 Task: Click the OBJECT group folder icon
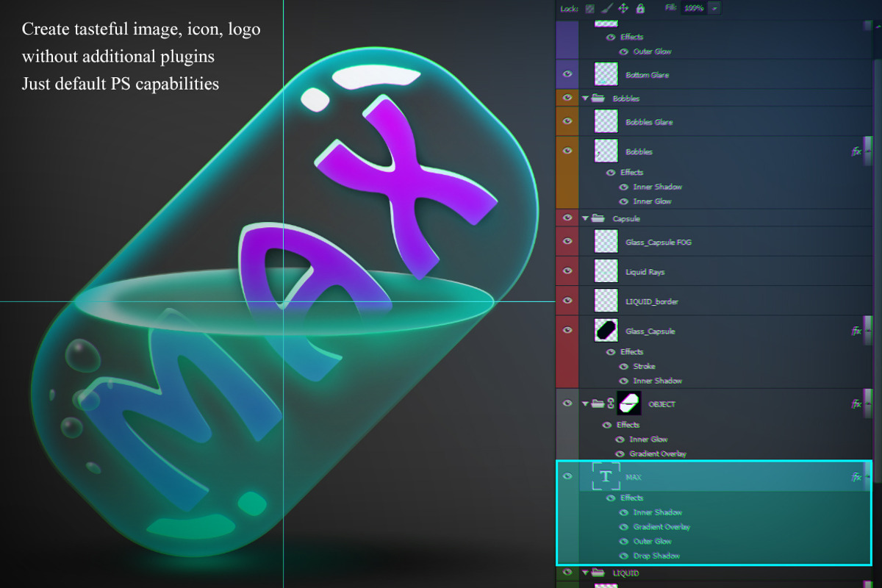click(599, 404)
